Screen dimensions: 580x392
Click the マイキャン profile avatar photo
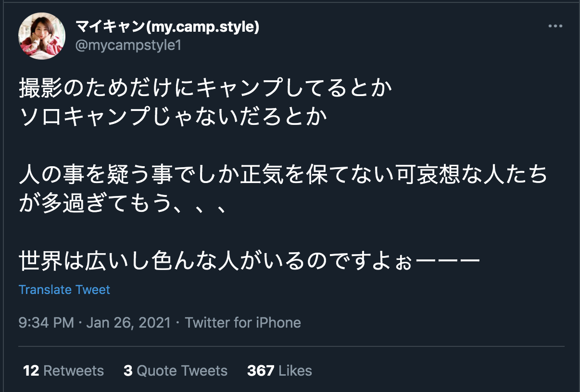pyautogui.click(x=42, y=36)
